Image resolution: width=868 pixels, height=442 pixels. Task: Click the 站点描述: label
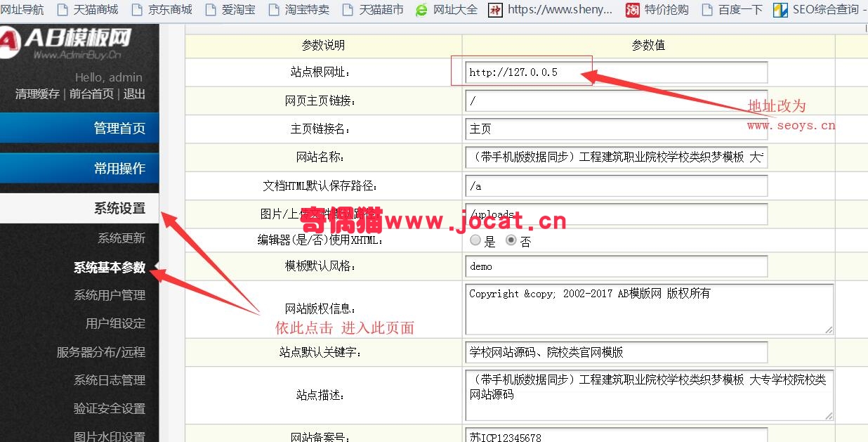(320, 395)
